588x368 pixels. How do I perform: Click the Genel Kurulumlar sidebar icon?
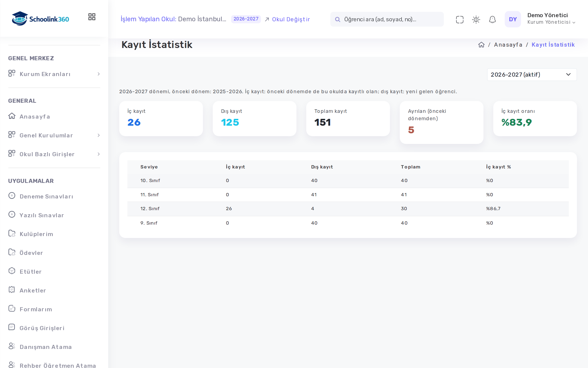[12, 135]
